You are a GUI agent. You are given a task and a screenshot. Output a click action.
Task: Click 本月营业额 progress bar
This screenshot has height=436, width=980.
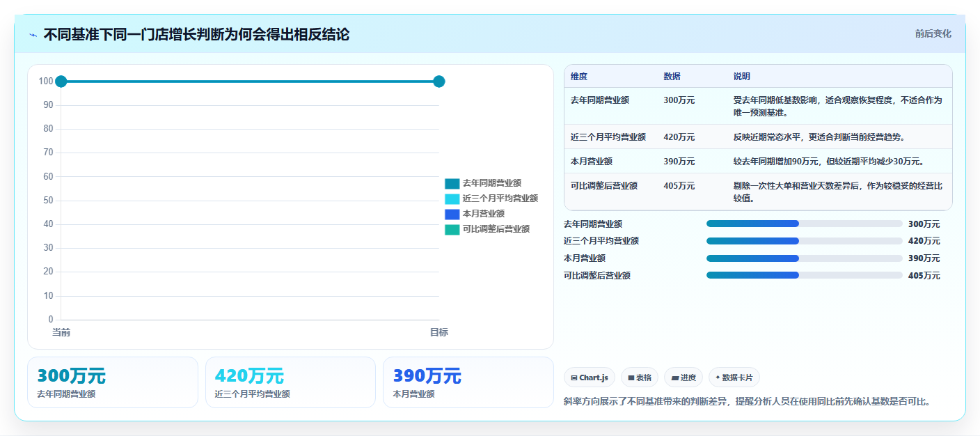coord(804,258)
